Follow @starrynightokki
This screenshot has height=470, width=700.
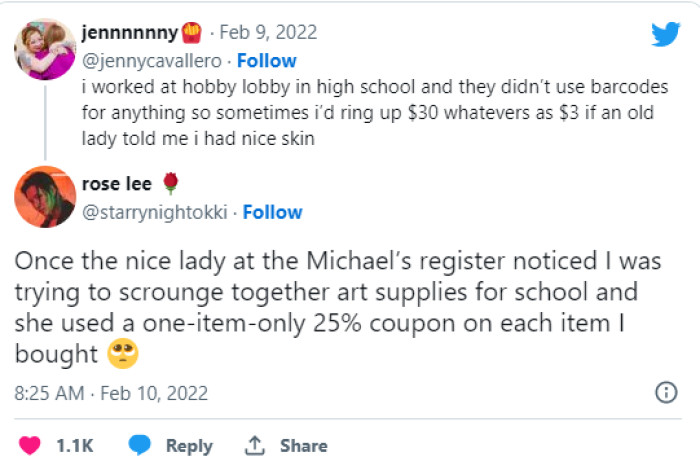[x=272, y=212]
